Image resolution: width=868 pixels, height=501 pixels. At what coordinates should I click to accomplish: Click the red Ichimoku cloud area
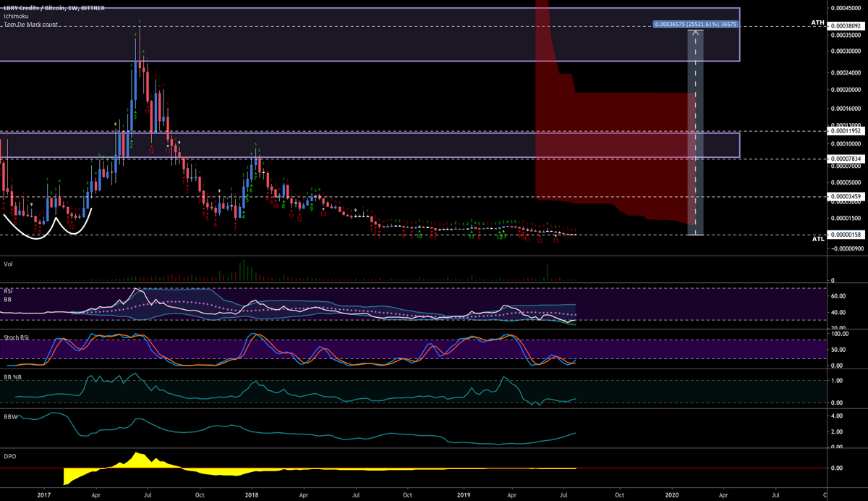(x=615, y=145)
